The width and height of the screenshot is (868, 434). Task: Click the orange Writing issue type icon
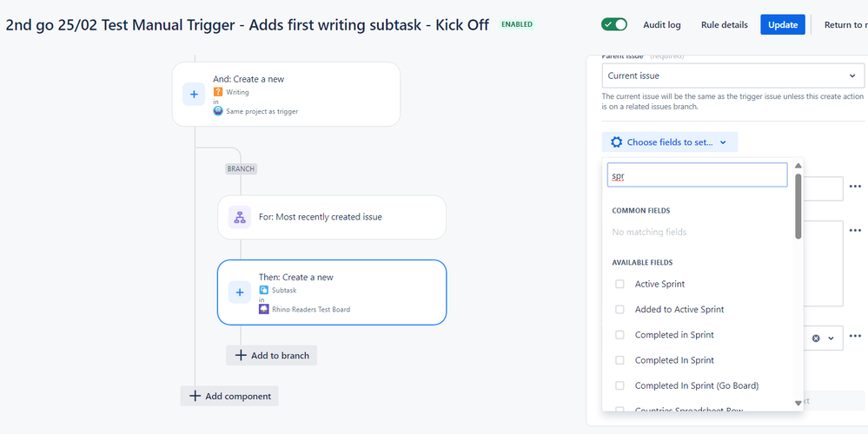(x=218, y=92)
